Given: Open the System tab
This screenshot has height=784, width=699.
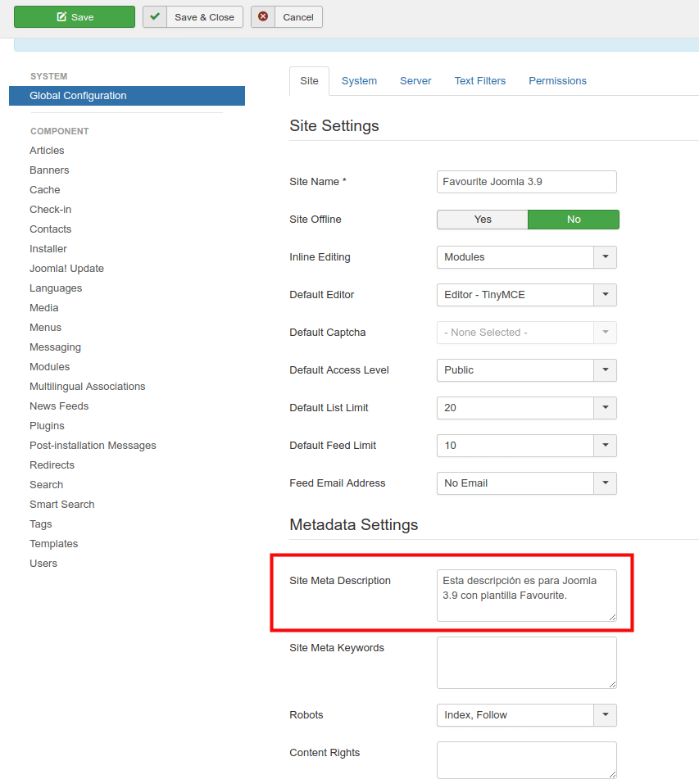Looking at the screenshot, I should (x=359, y=81).
